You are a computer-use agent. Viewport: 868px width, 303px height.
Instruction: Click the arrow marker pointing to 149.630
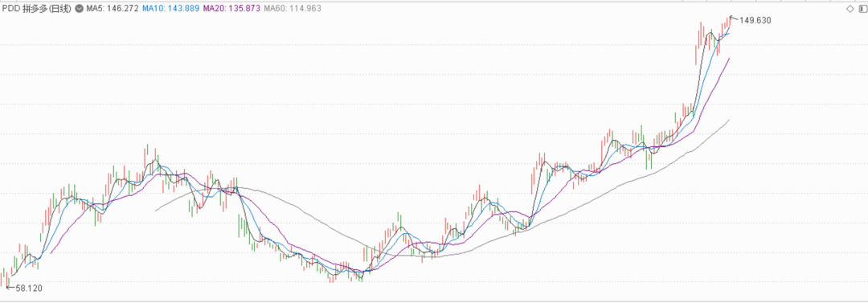click(x=734, y=18)
